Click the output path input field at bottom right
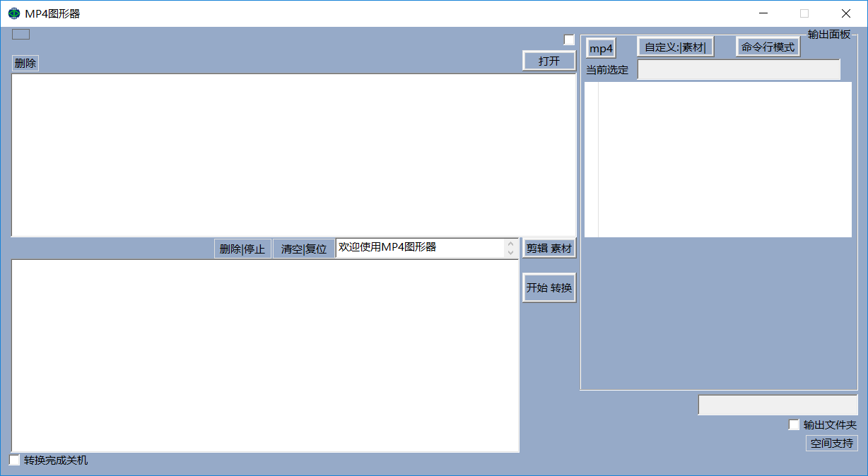Screen dimensions: 868x476 [778, 404]
